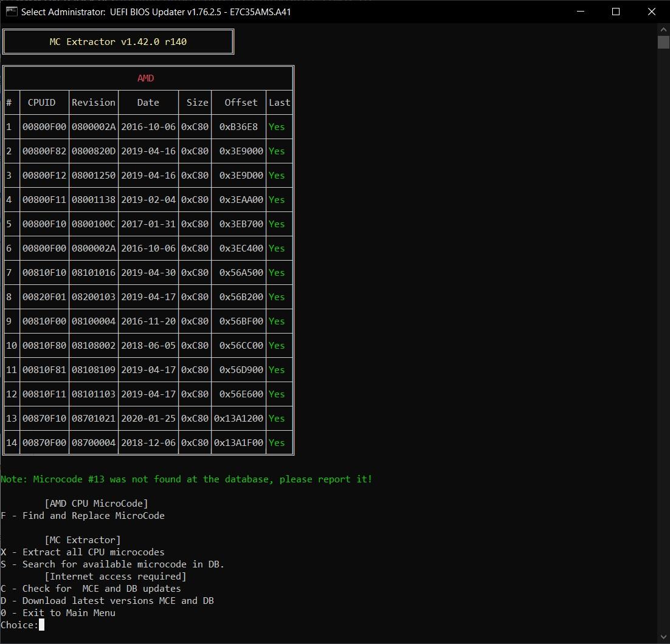The height and width of the screenshot is (644, 670).
Task: Click 'X - Extract all CPU microcodes' option
Action: [x=83, y=552]
